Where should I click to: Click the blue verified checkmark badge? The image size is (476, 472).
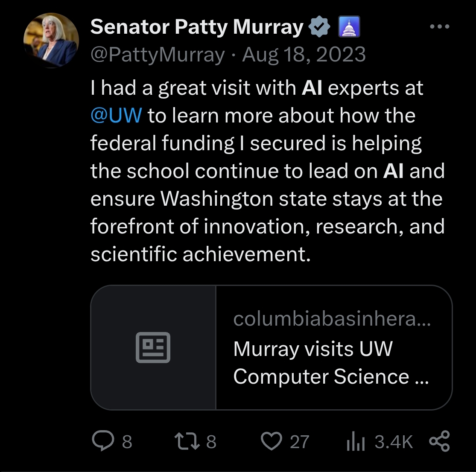319,27
